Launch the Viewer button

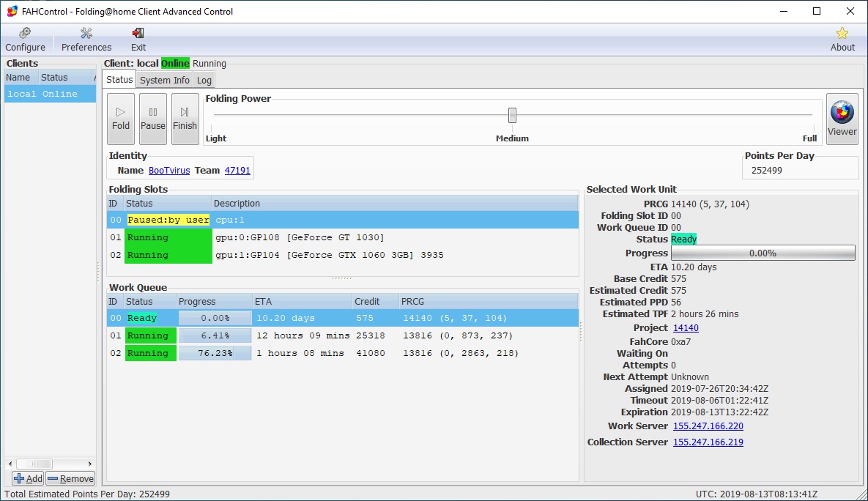click(x=842, y=119)
